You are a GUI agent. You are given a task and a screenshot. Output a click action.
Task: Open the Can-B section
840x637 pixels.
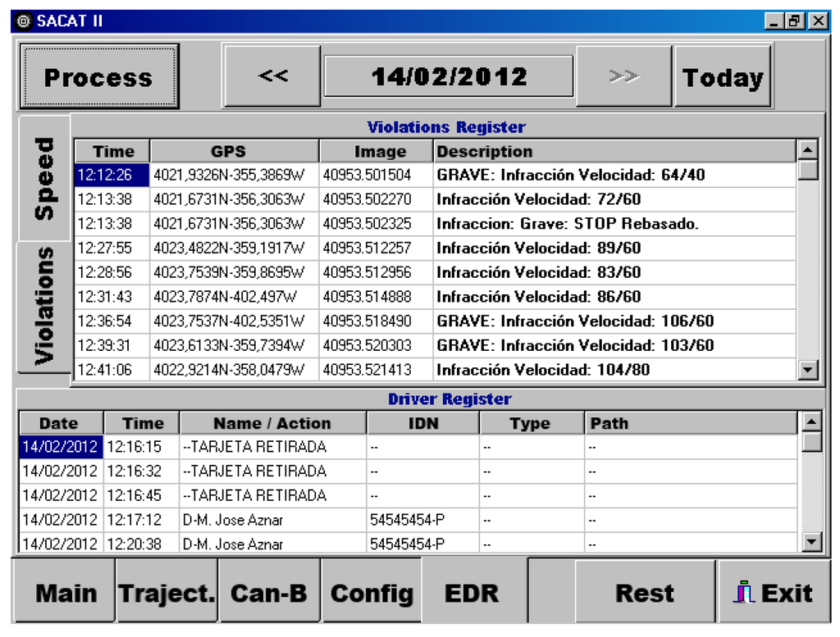click(x=269, y=593)
